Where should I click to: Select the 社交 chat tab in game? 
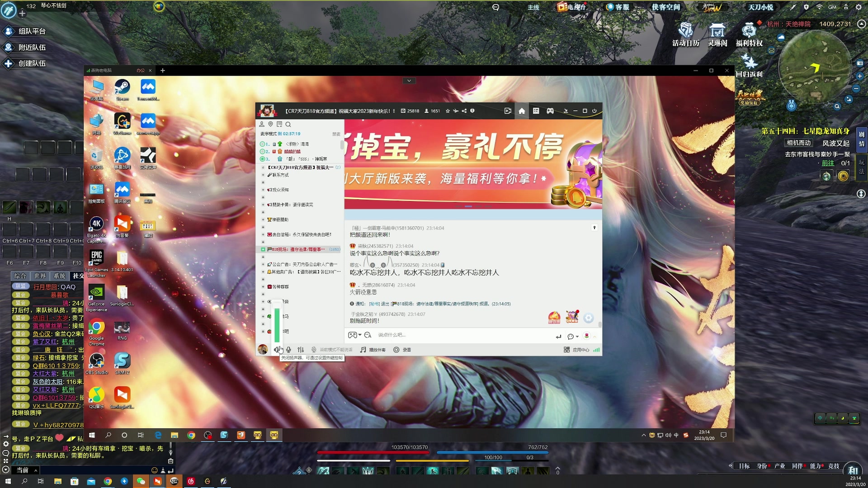pos(79,276)
